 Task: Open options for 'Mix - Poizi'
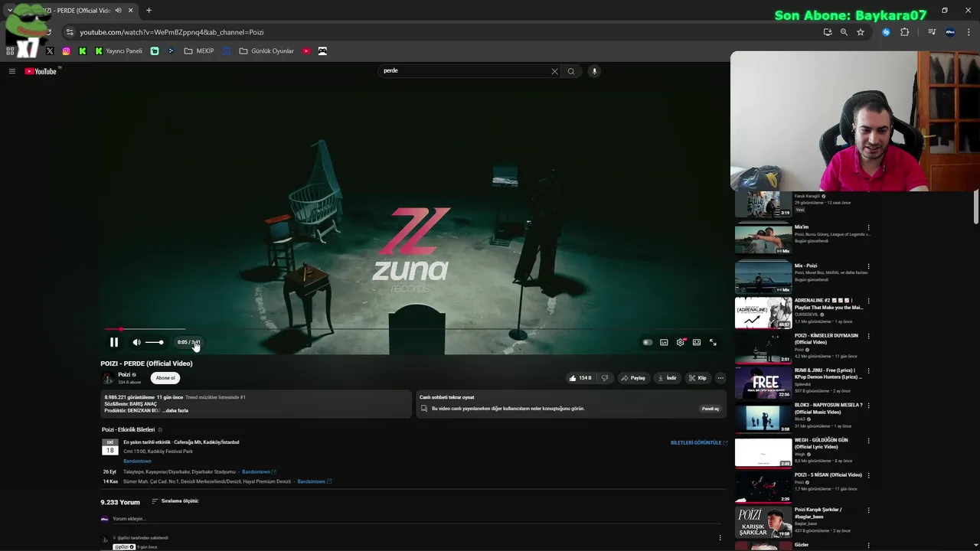(x=868, y=266)
